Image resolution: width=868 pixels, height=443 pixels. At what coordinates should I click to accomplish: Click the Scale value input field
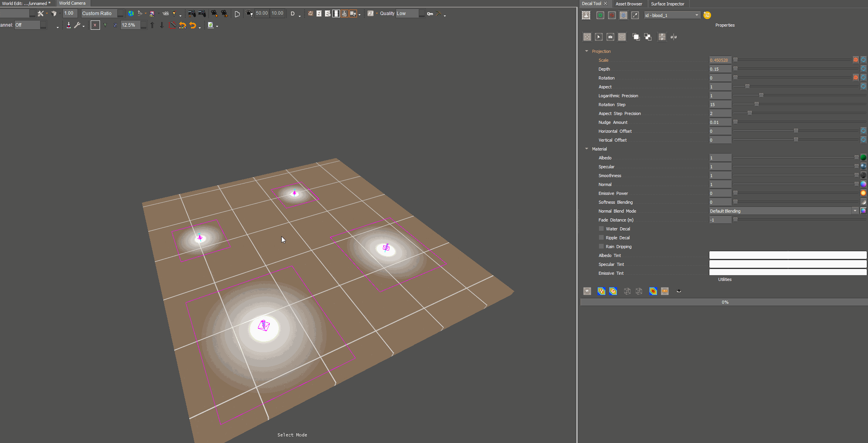(720, 60)
